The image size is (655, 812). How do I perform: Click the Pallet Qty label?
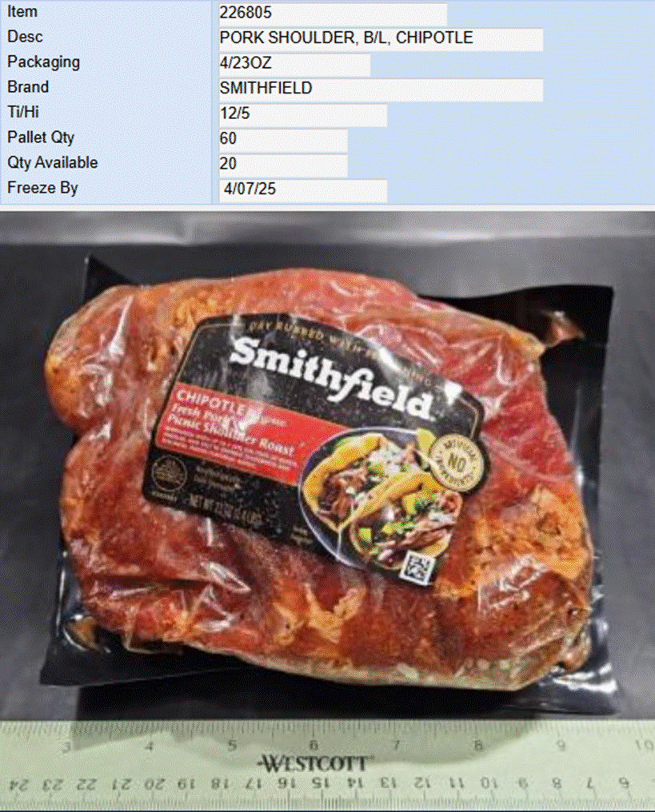(x=41, y=137)
